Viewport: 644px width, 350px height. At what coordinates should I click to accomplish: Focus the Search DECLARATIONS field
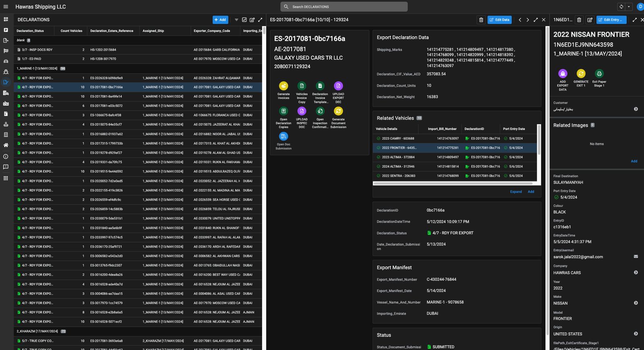pyautogui.click(x=344, y=7)
